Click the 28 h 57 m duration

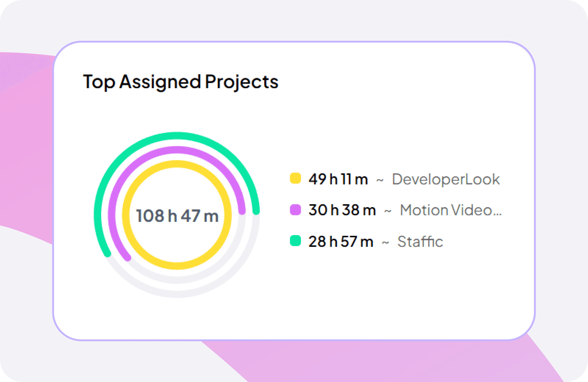(341, 242)
